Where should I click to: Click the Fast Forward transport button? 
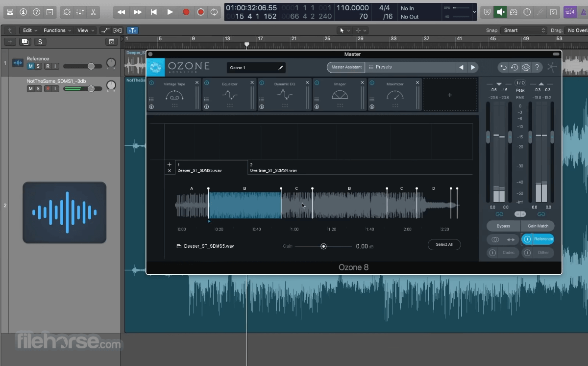(x=138, y=12)
